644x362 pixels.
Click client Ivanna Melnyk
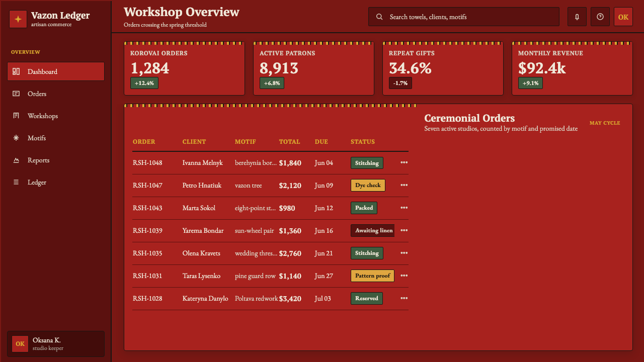[203, 163]
